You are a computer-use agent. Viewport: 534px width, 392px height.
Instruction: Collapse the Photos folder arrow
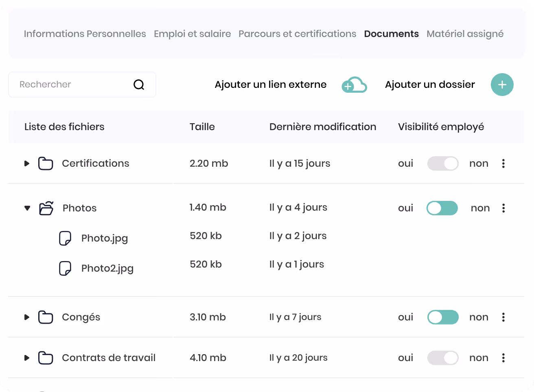point(27,208)
